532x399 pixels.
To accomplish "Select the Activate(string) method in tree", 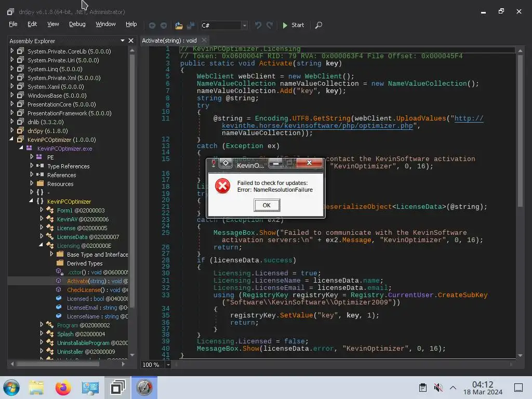I will 97,281.
